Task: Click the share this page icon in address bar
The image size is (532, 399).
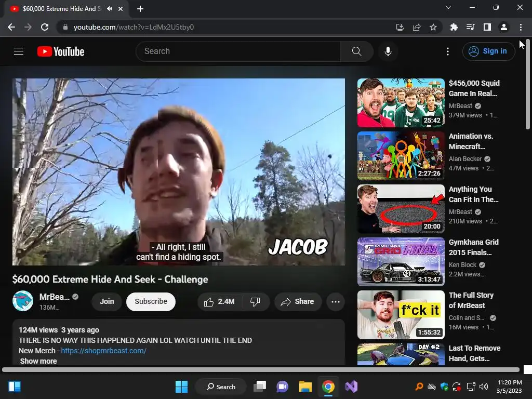Action: 417,27
